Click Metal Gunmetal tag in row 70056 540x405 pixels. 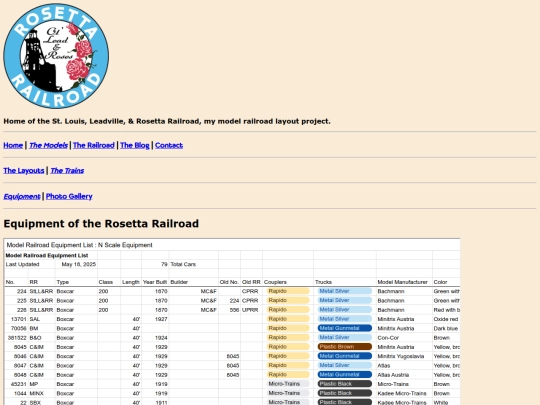click(345, 328)
